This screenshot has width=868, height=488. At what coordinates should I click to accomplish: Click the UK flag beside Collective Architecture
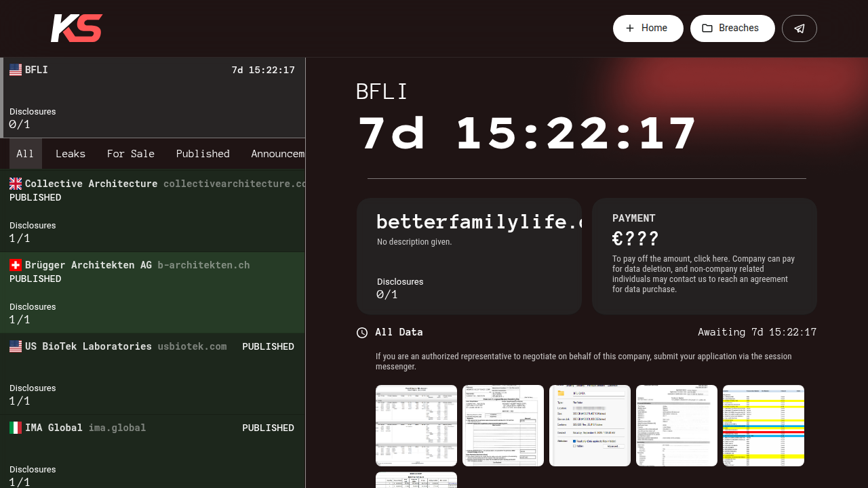click(x=16, y=184)
